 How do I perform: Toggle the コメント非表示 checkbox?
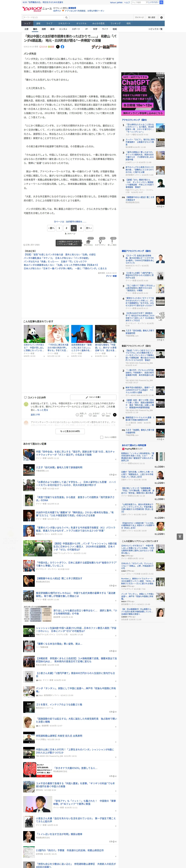tap(102, 437)
